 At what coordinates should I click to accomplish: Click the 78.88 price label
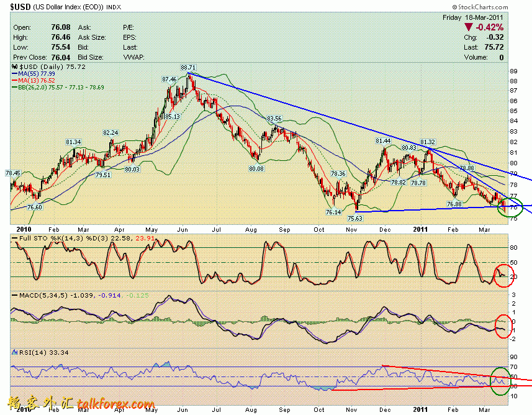click(x=467, y=168)
